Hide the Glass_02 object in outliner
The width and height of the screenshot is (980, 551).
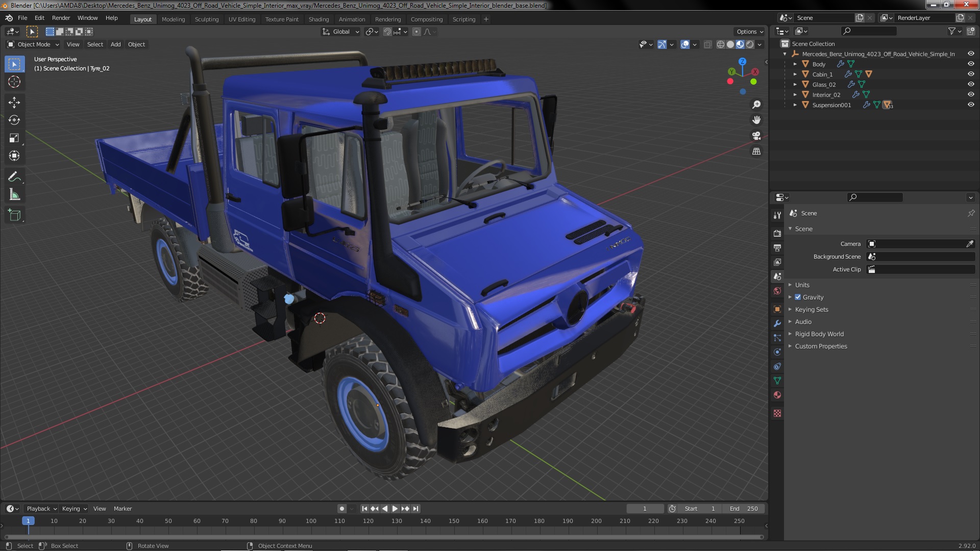(x=971, y=84)
